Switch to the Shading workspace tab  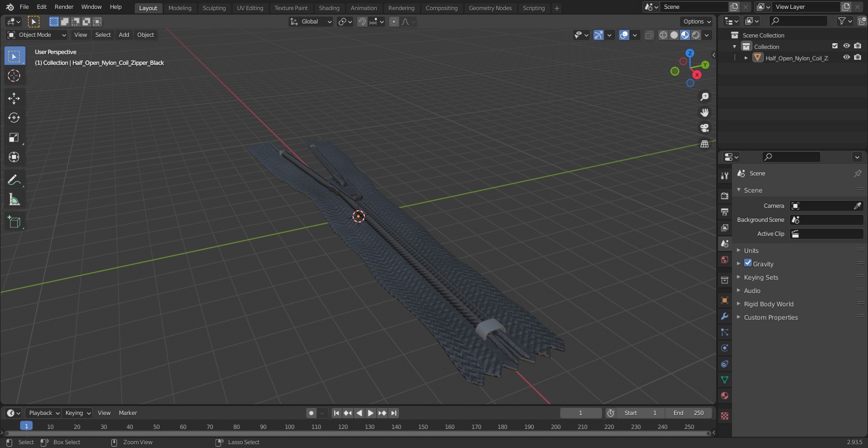pos(329,8)
